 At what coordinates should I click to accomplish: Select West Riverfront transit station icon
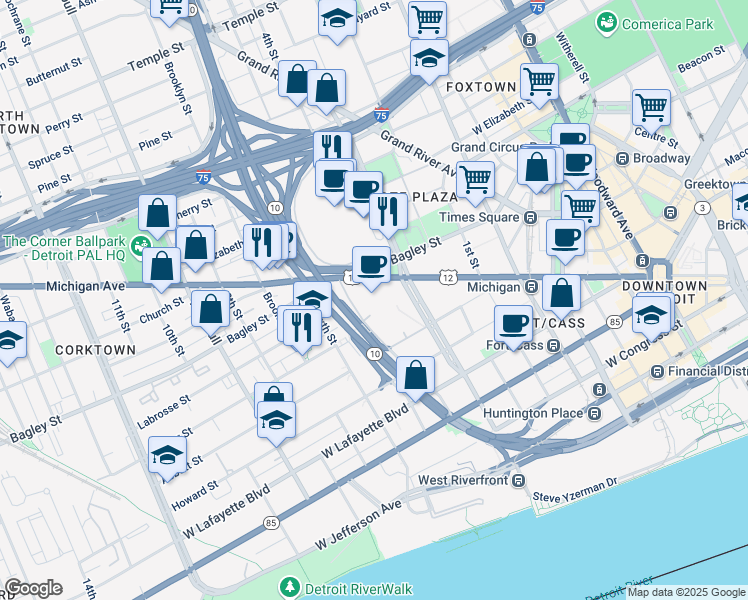click(519, 480)
